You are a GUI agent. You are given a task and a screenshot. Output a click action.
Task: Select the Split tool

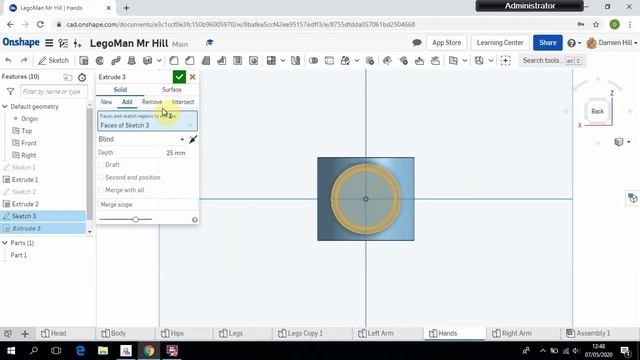coord(329,60)
